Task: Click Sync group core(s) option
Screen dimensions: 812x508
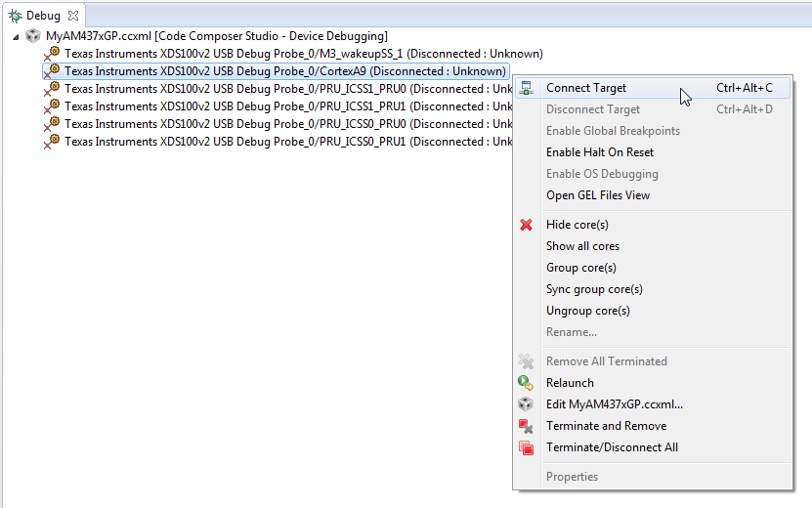Action: tap(594, 289)
